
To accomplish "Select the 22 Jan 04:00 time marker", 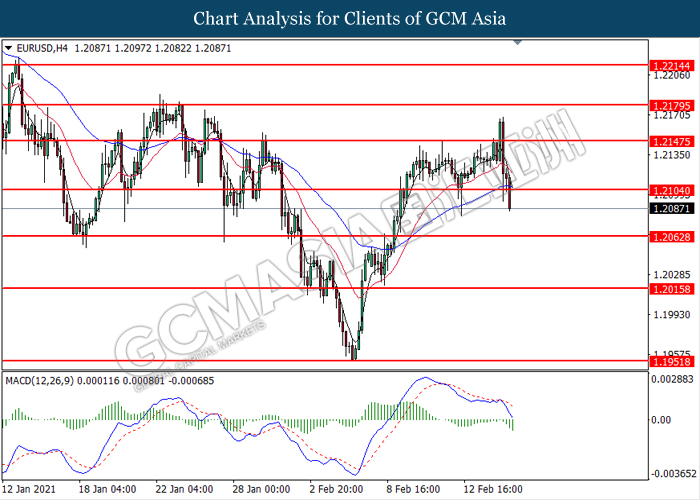I will (x=184, y=489).
